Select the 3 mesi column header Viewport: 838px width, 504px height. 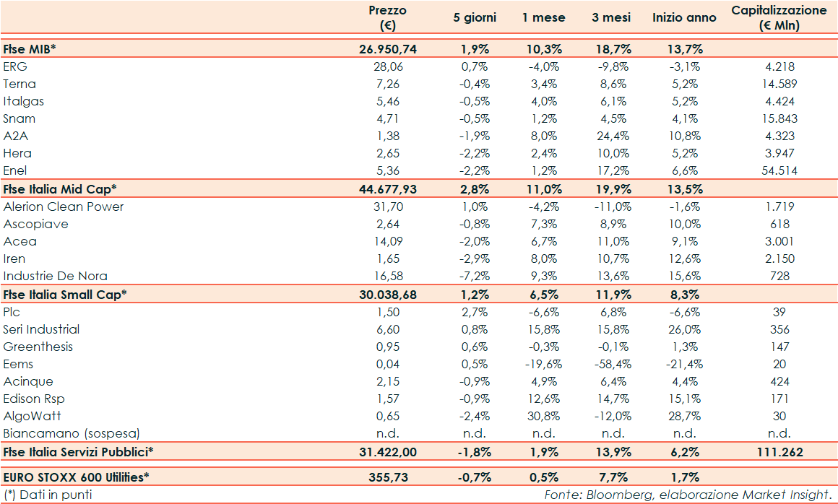click(x=613, y=18)
